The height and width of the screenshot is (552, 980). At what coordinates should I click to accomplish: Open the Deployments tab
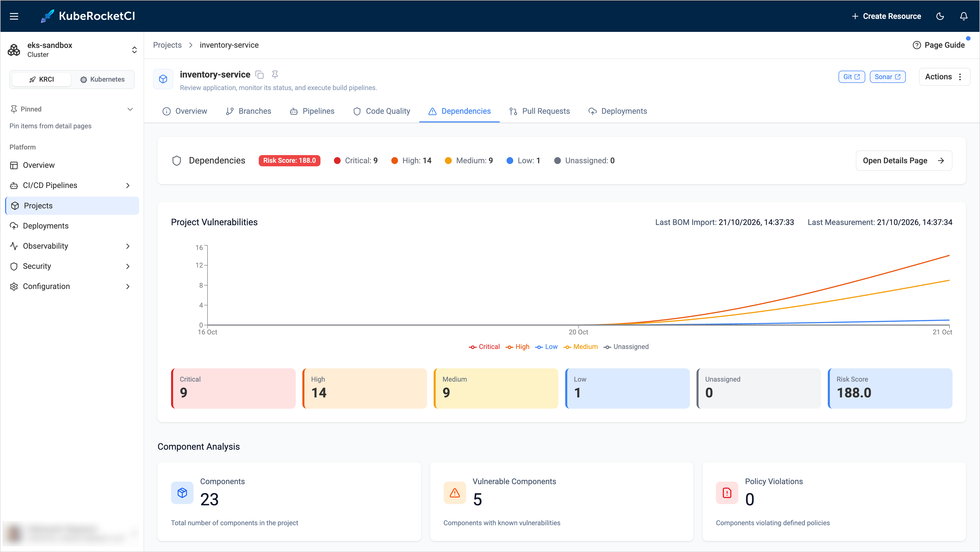coord(617,111)
